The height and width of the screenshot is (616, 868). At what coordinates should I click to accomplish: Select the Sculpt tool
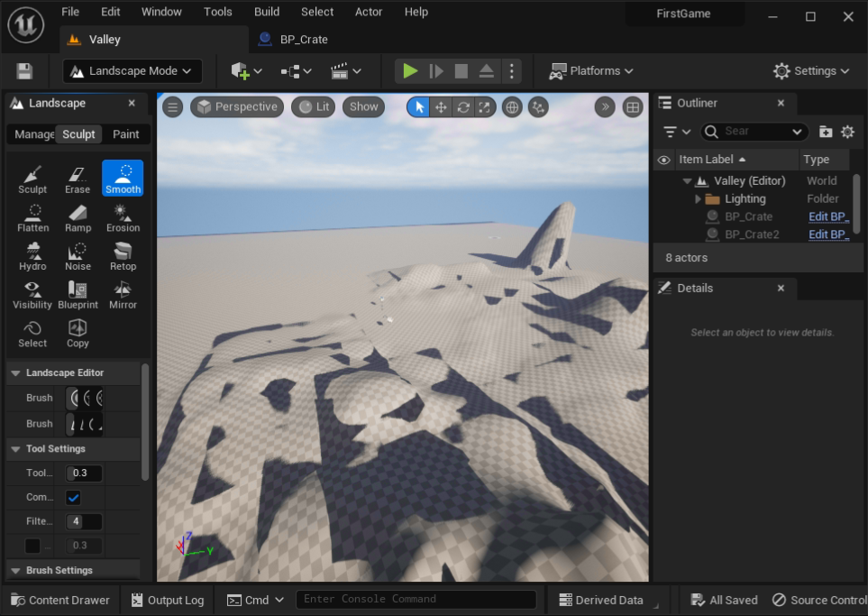pos(32,179)
